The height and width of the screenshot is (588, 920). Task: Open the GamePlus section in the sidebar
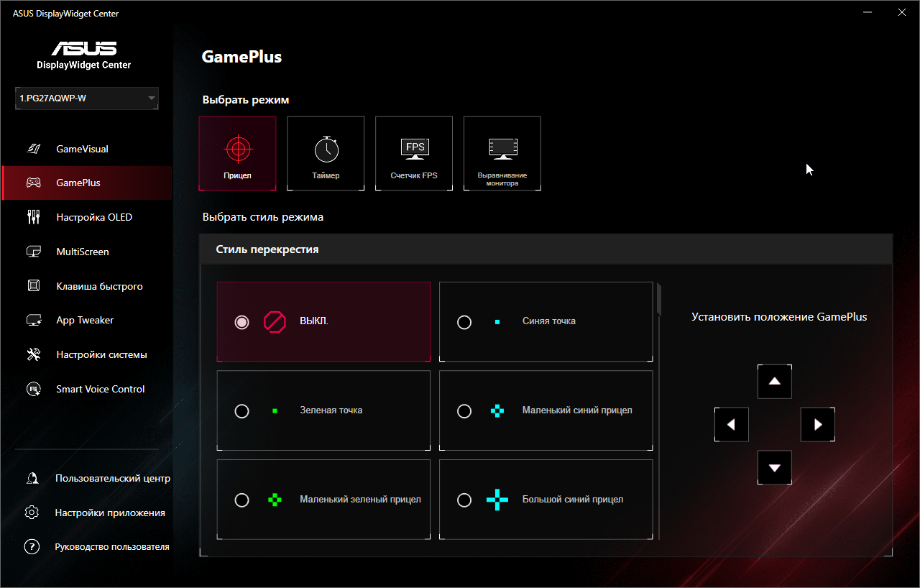click(86, 183)
